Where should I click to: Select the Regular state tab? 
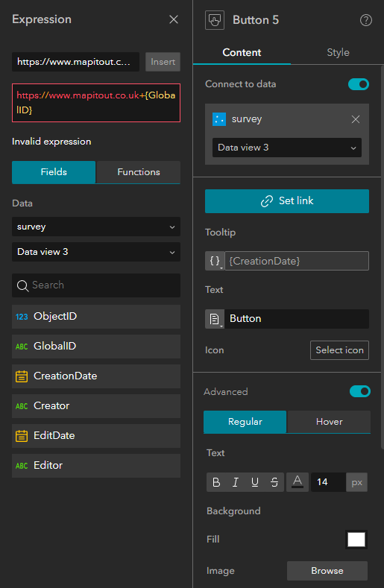point(245,422)
